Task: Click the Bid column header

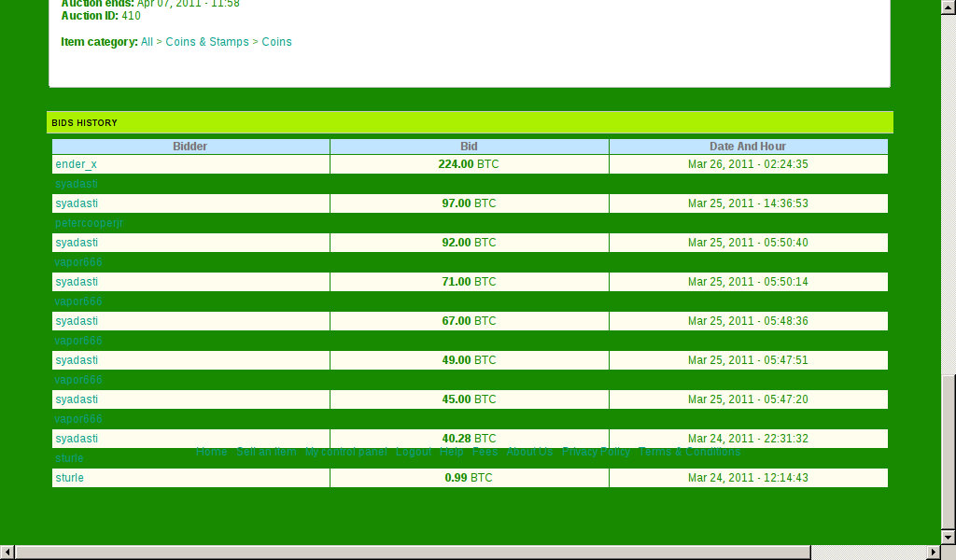Action: [x=469, y=147]
